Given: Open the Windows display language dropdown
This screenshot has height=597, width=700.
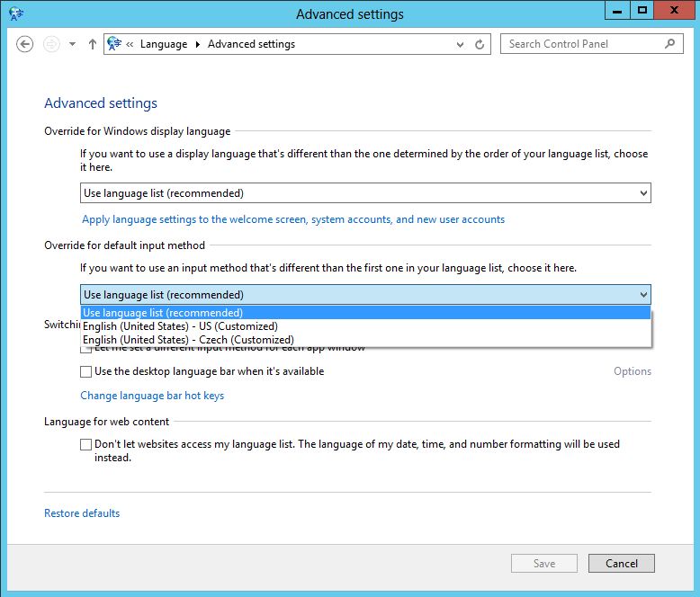Looking at the screenshot, I should pos(365,193).
